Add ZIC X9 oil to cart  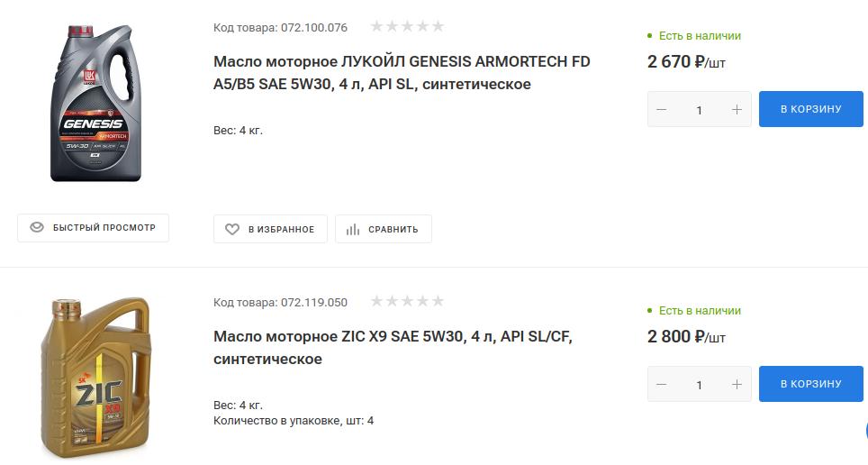[810, 384]
